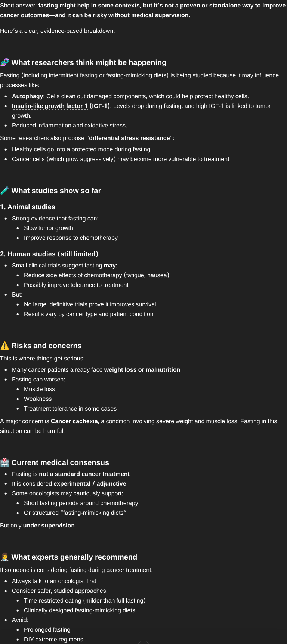Screen dimensions: 287x644
Task: Click the test tube emoji icon
Action: pos(5,191)
